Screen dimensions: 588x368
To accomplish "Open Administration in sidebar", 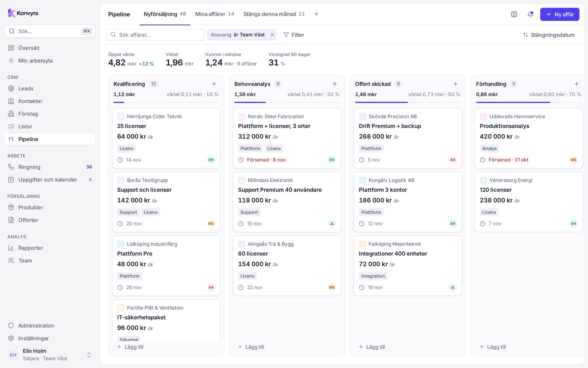I will click(x=50, y=326).
